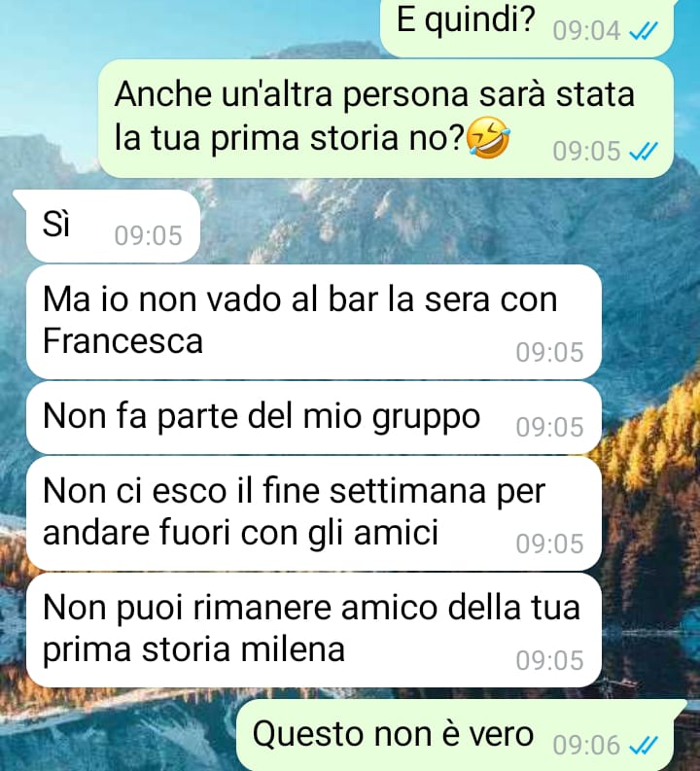Screen dimensions: 700x771
Task: Click the word 'Francesca' in the message
Action: point(122,340)
